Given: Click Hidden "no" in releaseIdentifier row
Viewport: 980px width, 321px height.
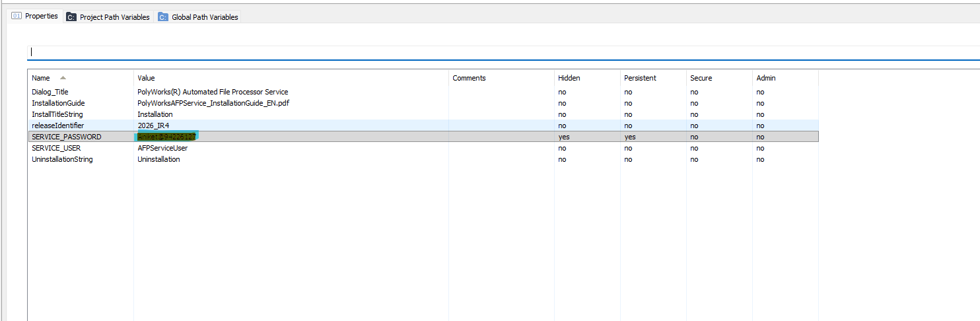Looking at the screenshot, I should point(562,125).
